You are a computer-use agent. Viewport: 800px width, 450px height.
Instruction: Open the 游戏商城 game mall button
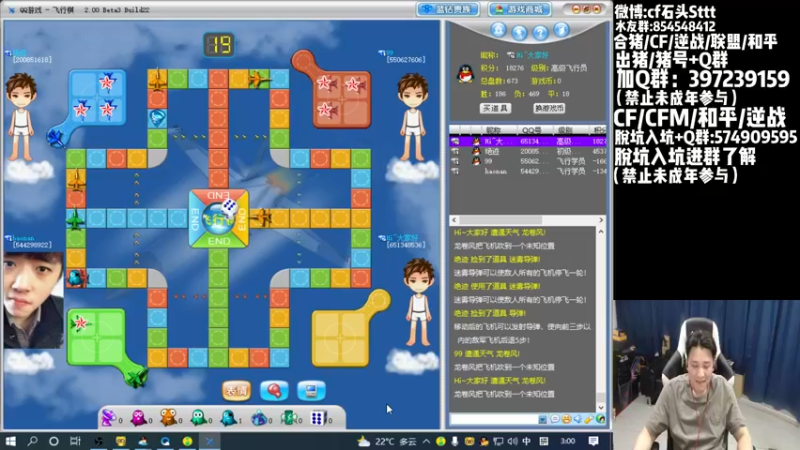point(519,9)
